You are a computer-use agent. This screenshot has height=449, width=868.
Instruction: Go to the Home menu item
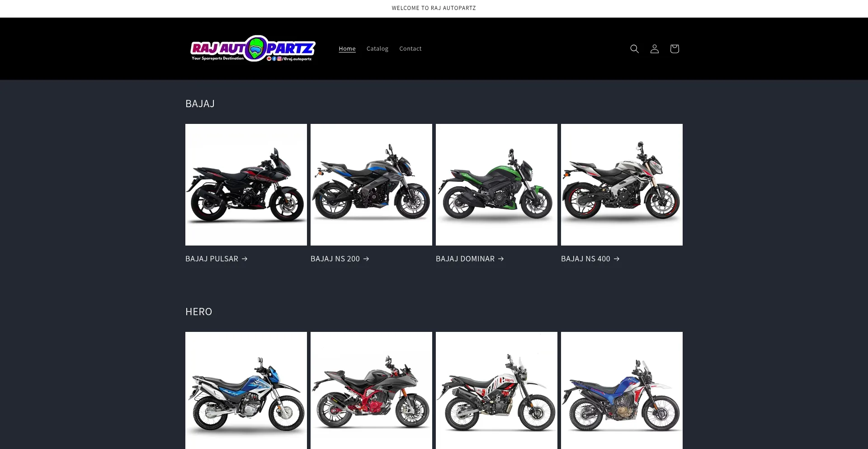pyautogui.click(x=347, y=48)
